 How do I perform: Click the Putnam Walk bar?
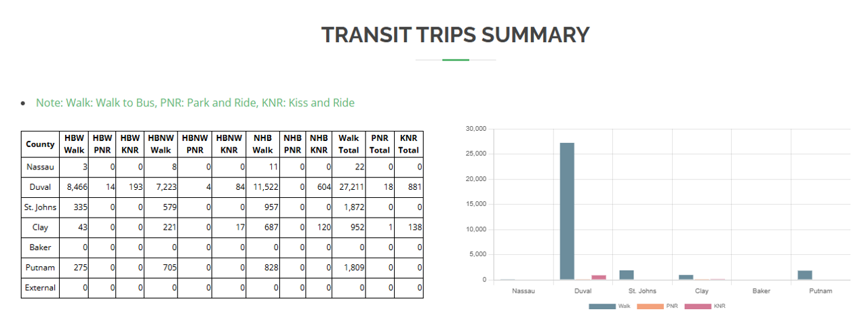pyautogui.click(x=805, y=275)
